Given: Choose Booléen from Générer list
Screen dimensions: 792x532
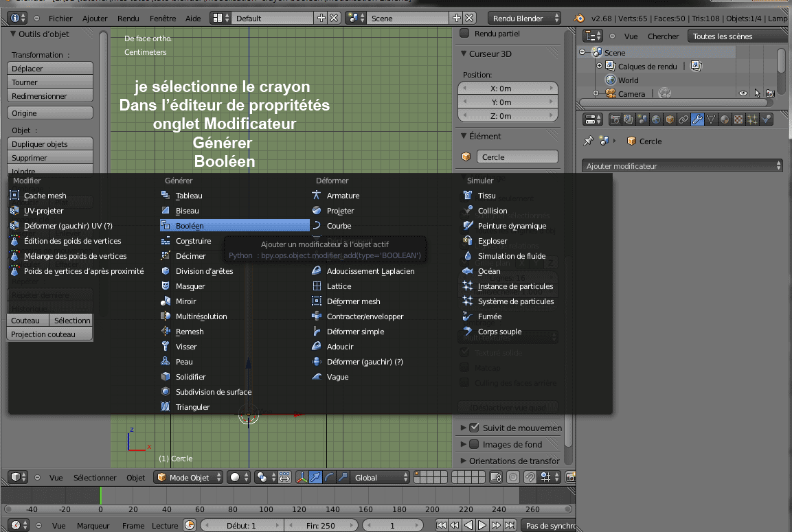Looking at the screenshot, I should point(235,226).
